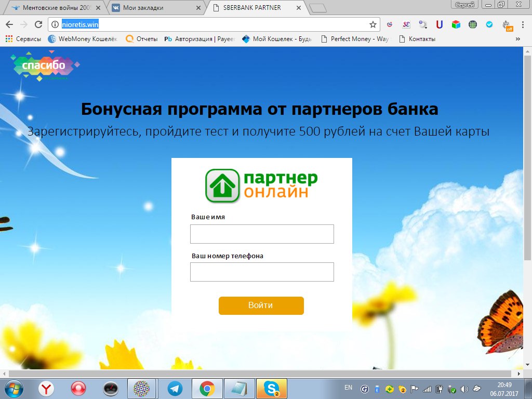Click the site info icon in address bar
Viewport: 532px width, 399px height.
[x=55, y=24]
